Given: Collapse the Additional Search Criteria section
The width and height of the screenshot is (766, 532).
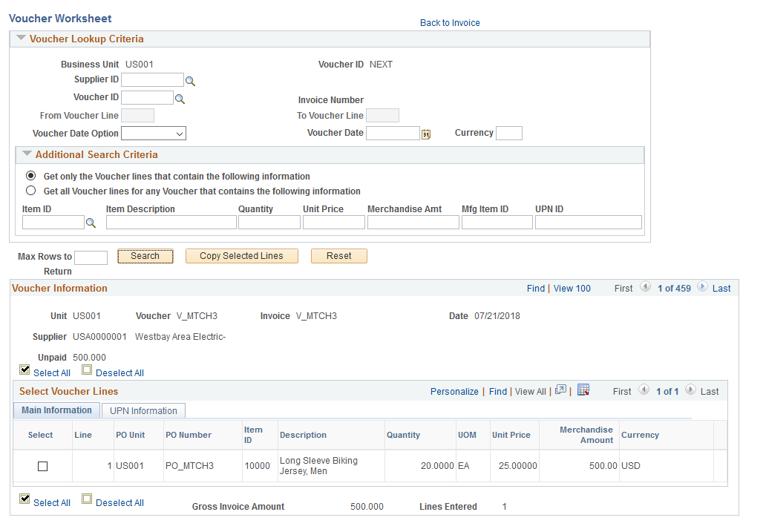Looking at the screenshot, I should point(27,154).
